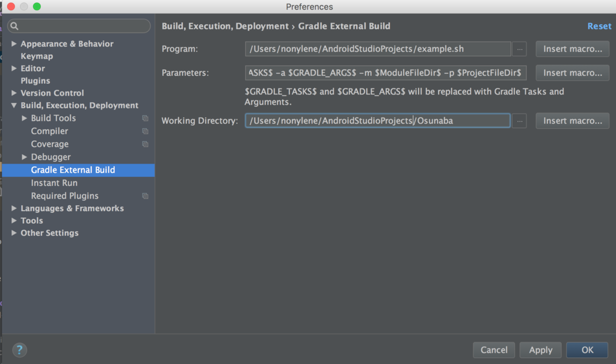The image size is (616, 364).
Task: Browse for Working Directory with ellipsis button
Action: coord(519,121)
